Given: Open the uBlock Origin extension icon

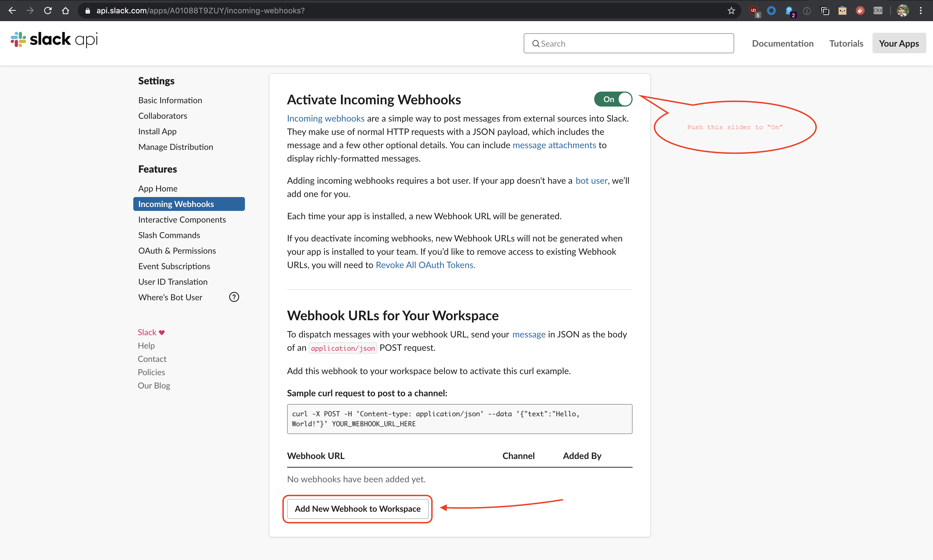Looking at the screenshot, I should click(754, 11).
